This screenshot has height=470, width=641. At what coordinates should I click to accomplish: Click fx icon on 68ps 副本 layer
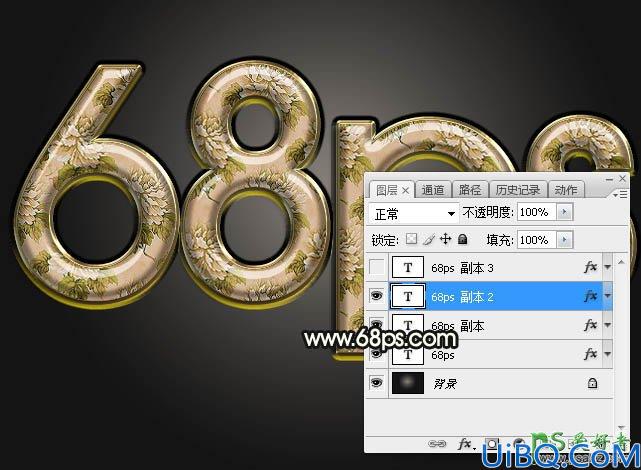[590, 325]
